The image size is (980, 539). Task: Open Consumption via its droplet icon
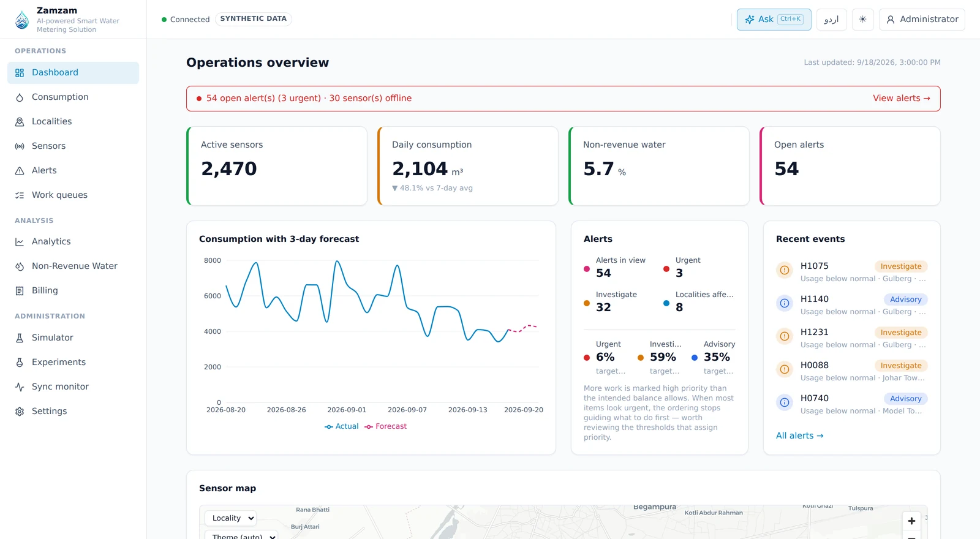coord(20,97)
